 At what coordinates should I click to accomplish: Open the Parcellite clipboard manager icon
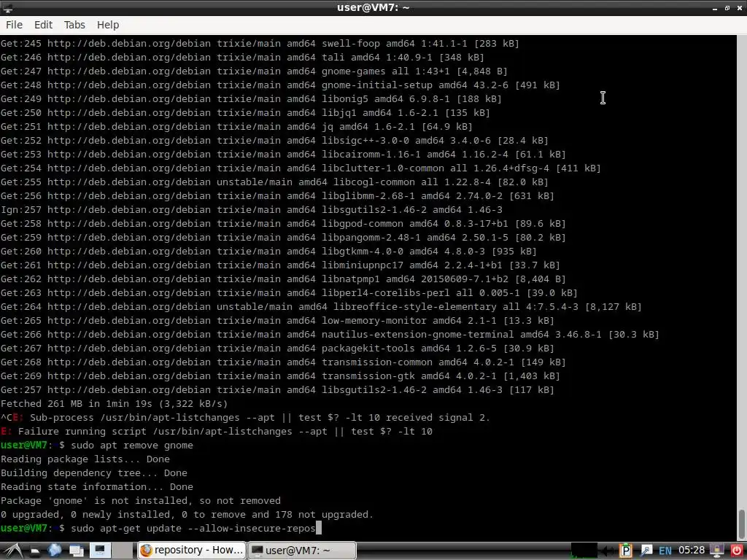click(x=625, y=551)
